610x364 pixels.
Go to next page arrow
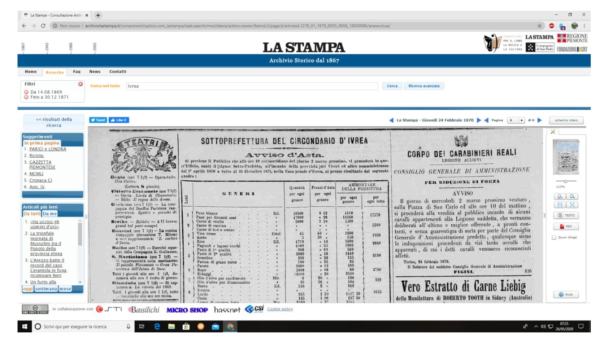coord(539,120)
